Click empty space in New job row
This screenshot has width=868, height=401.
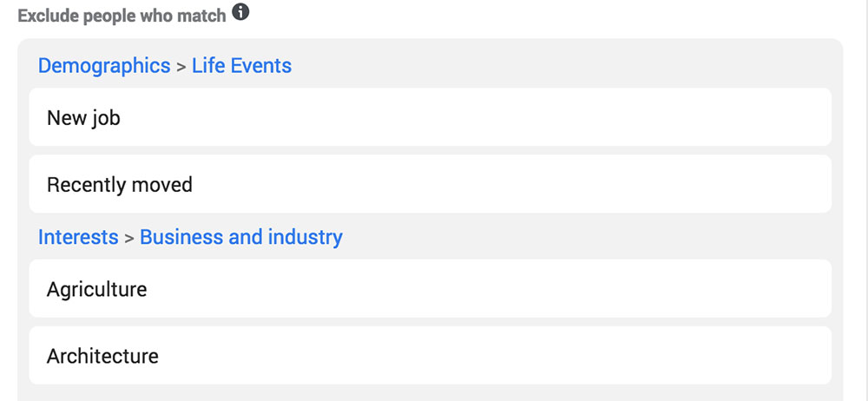(x=476, y=117)
